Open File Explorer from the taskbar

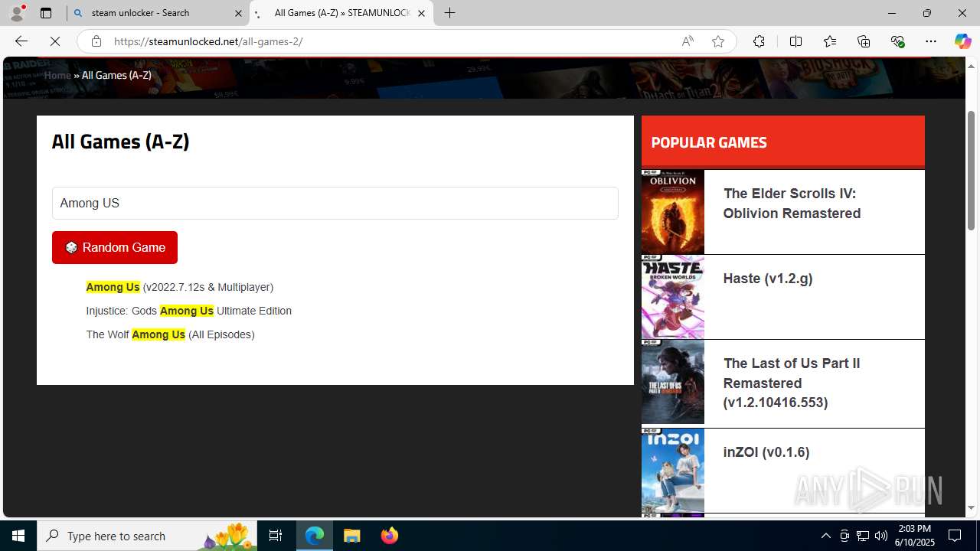point(352,536)
